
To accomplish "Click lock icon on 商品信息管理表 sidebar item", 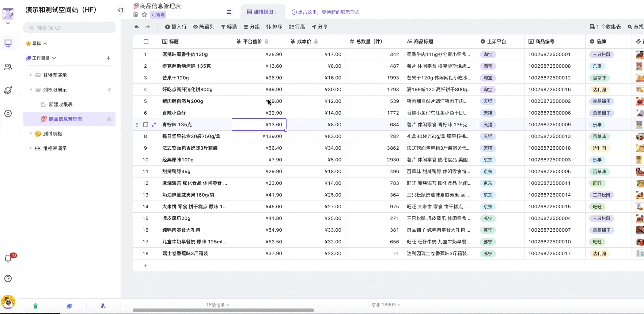I will pyautogui.click(x=109, y=119).
